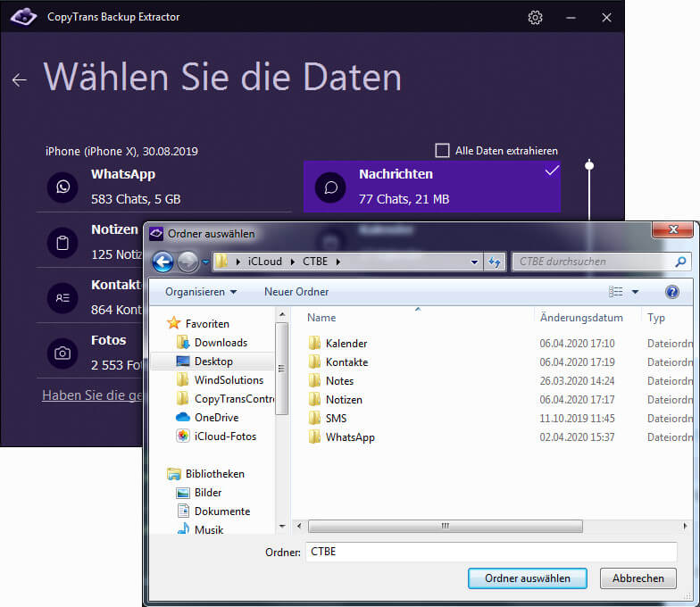The width and height of the screenshot is (700, 607).
Task: Click CTBE in the address path
Action: [315, 262]
